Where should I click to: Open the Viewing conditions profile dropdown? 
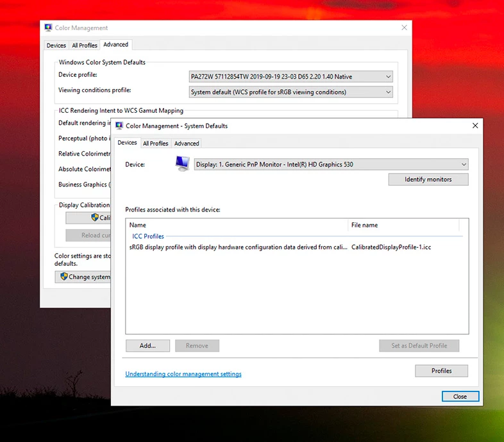[x=290, y=92]
